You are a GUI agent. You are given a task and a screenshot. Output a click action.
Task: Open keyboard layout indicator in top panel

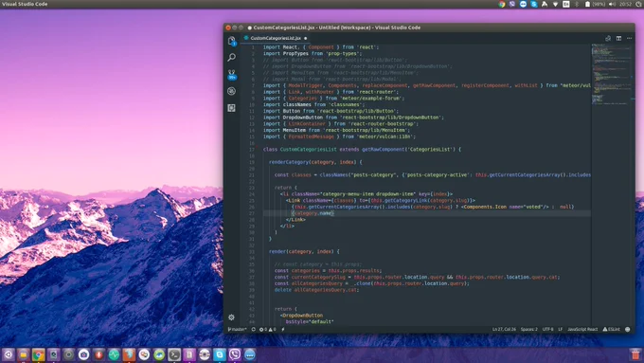[x=566, y=4]
